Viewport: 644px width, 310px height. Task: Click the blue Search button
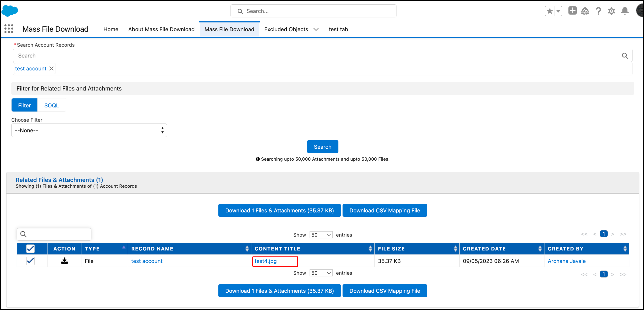point(322,147)
